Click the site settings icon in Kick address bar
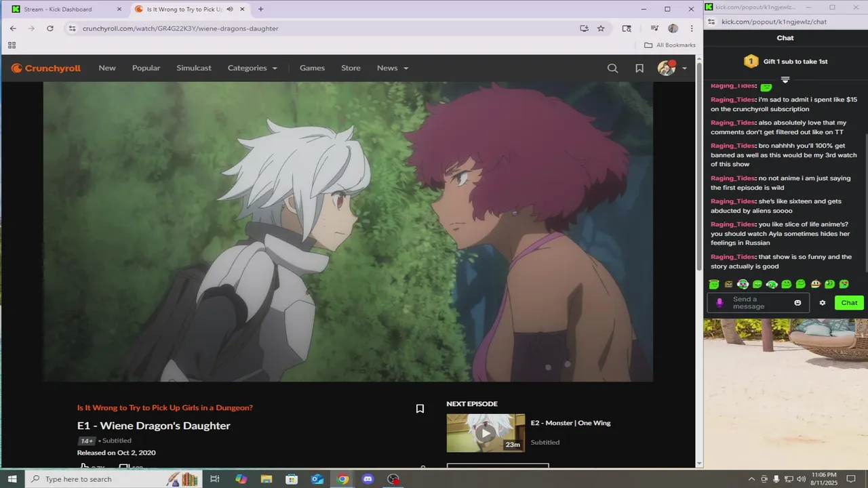This screenshot has width=868, height=488. coord(712,22)
